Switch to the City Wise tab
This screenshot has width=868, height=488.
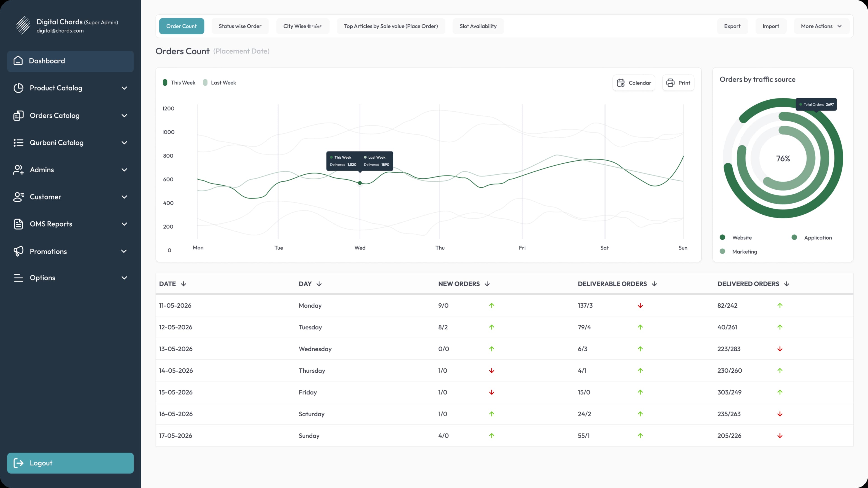pos(303,26)
